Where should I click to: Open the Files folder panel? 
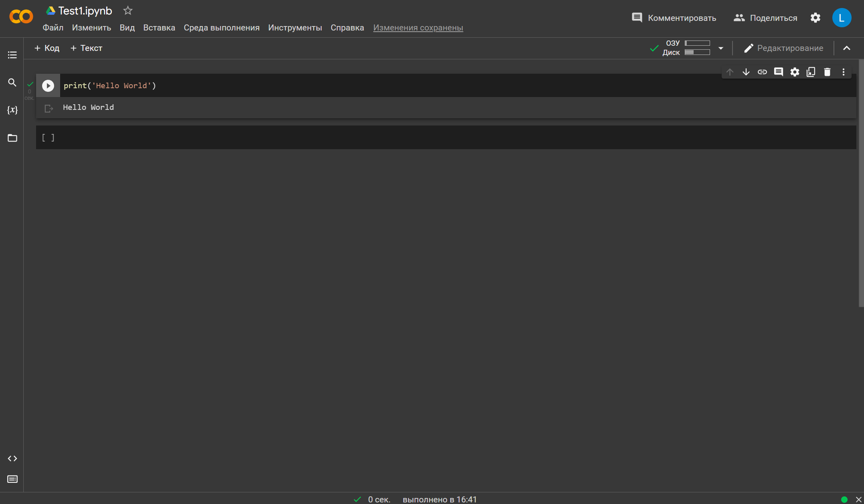coord(12,138)
